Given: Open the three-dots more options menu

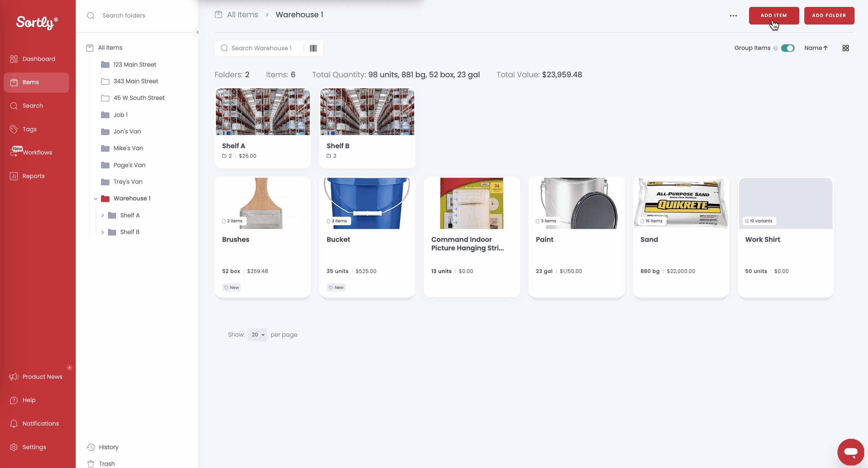Looking at the screenshot, I should [733, 15].
